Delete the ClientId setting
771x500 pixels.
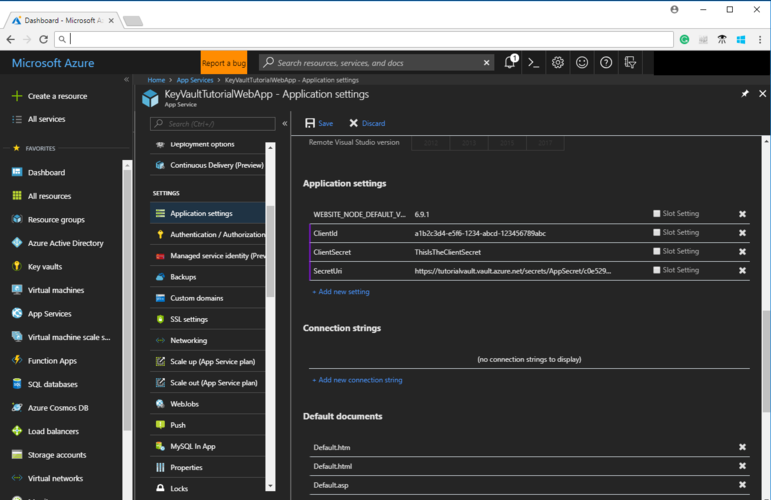coord(742,233)
